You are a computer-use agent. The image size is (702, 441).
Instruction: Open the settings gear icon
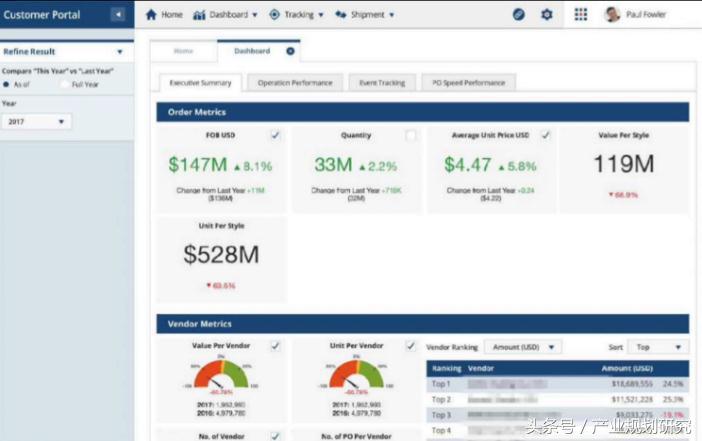pos(546,15)
